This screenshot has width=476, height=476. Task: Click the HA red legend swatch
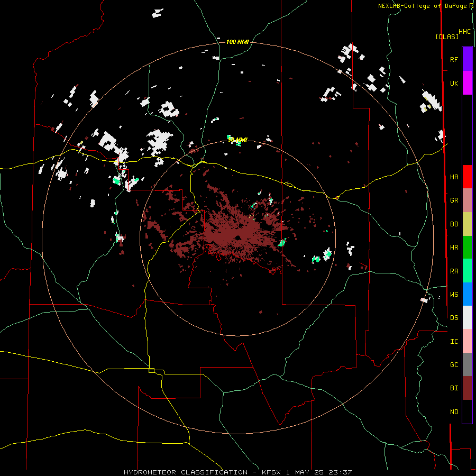click(467, 177)
